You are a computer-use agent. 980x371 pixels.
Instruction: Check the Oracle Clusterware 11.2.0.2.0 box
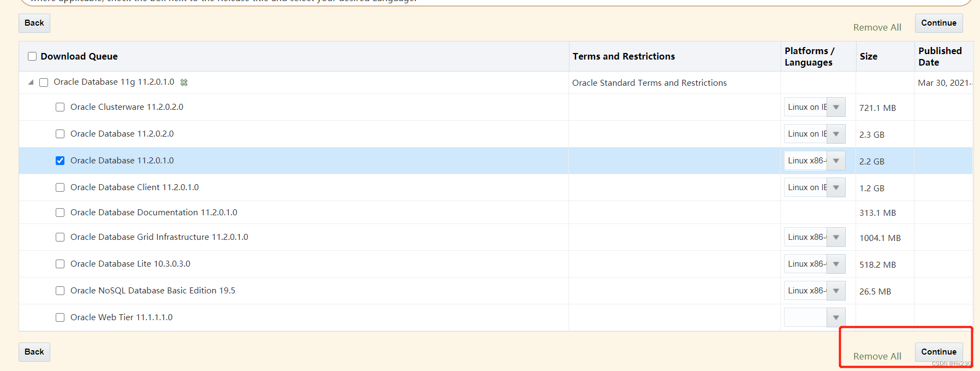[x=60, y=107]
